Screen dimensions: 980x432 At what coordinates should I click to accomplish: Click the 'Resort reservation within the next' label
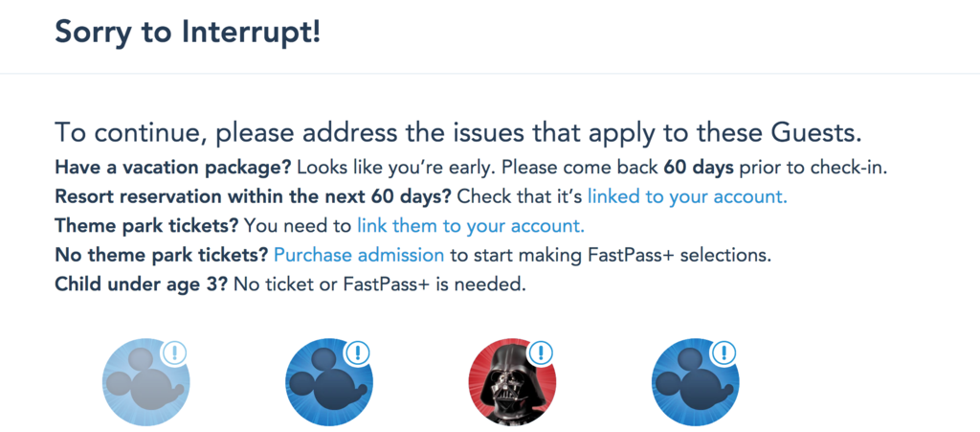254,196
